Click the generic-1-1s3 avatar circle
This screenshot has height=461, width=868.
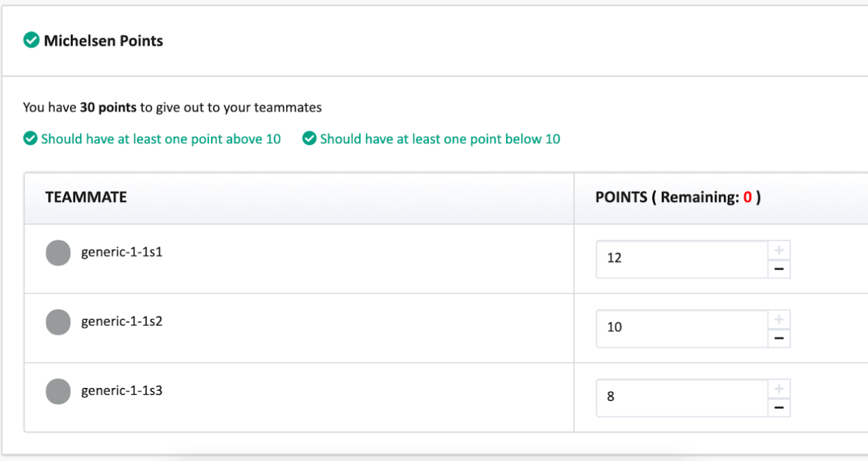click(x=58, y=391)
